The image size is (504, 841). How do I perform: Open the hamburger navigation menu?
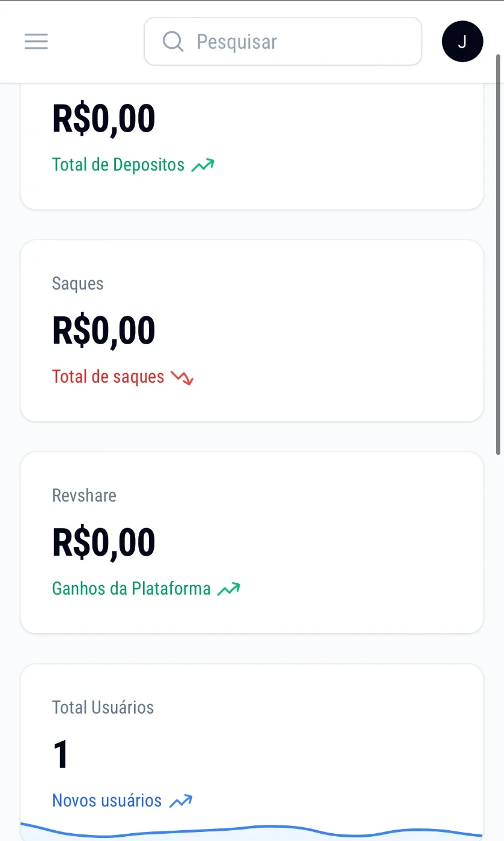[36, 41]
